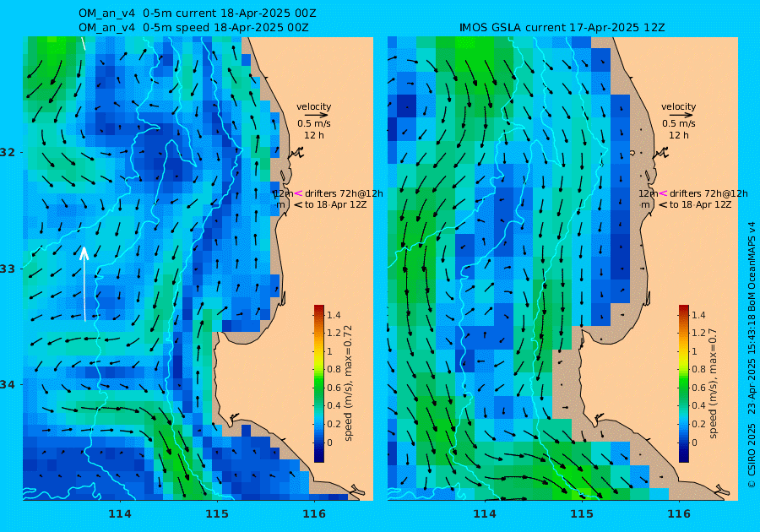Click the '0' tick on right colorbar

coord(695,442)
